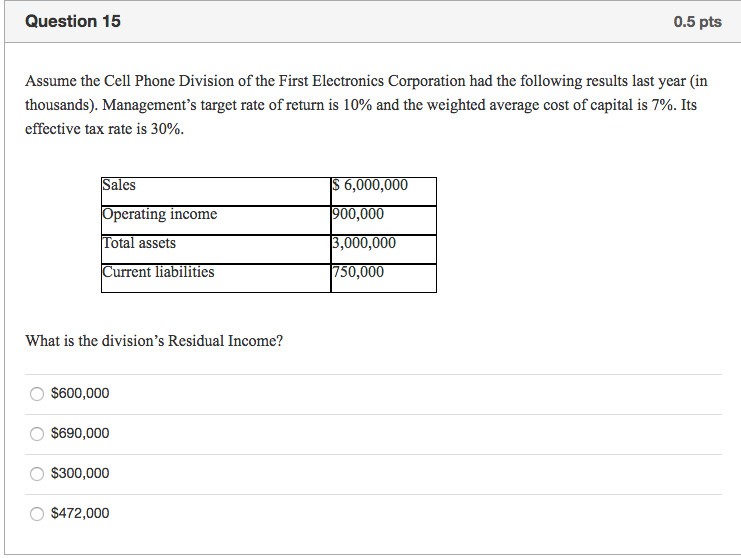This screenshot has width=741, height=558.
Task: Click the 750,000 value cell
Action: click(383, 273)
